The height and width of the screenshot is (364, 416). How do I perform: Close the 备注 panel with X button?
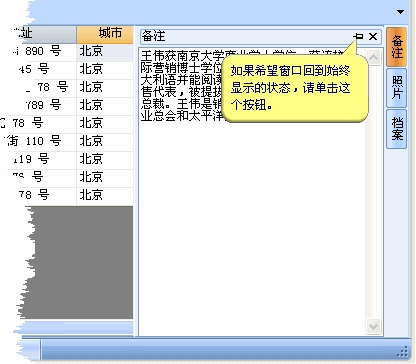[373, 36]
